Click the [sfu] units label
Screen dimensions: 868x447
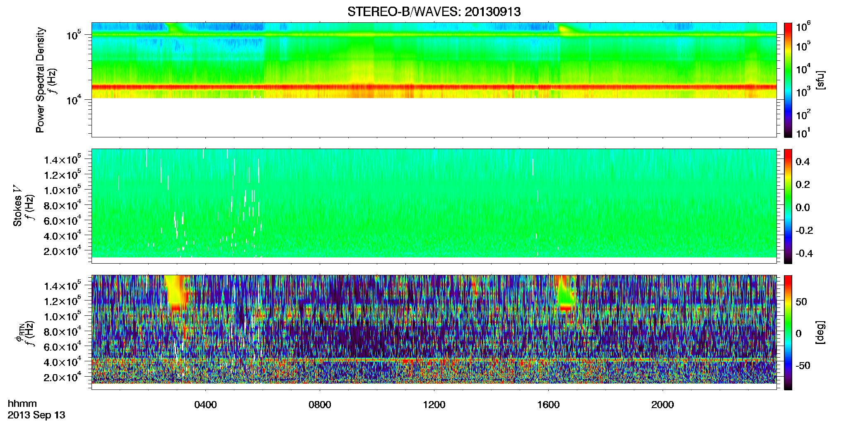coord(820,80)
